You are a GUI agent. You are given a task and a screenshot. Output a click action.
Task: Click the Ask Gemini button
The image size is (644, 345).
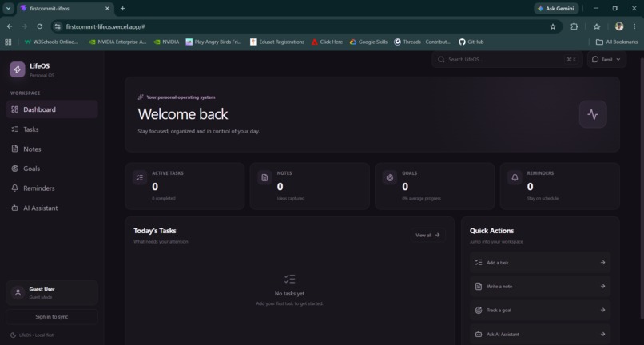556,8
